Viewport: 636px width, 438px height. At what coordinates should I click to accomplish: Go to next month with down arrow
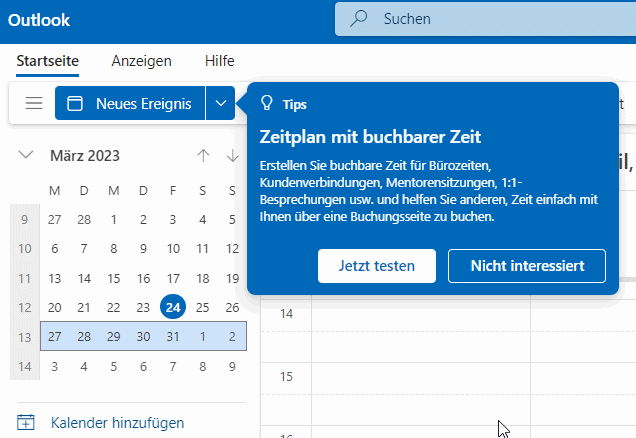pyautogui.click(x=233, y=155)
